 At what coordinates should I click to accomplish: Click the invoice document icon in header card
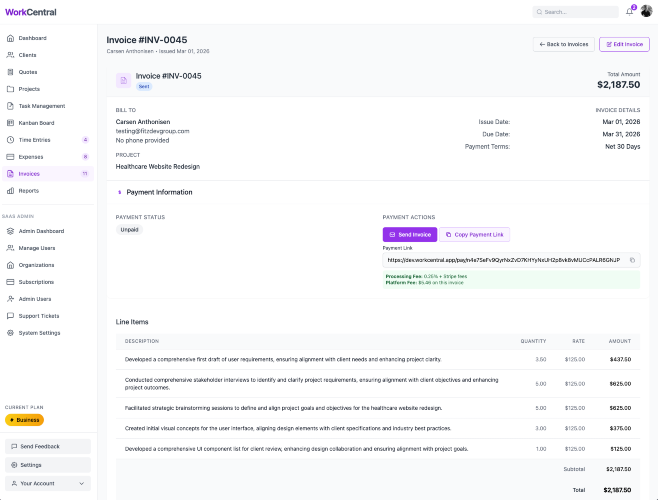coord(123,80)
